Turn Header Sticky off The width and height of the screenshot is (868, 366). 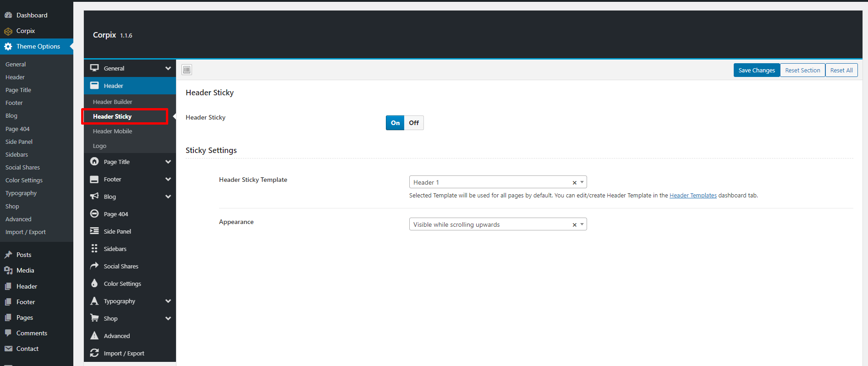[414, 123]
